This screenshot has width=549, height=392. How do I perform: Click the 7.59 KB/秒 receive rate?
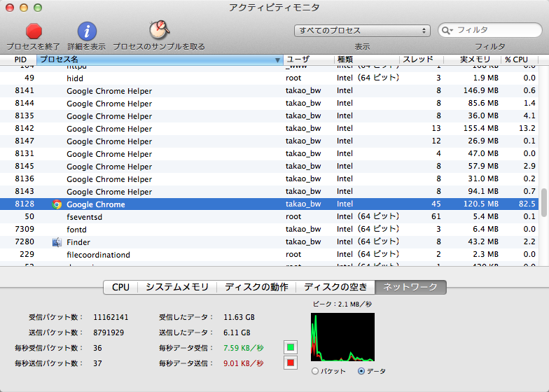click(244, 348)
